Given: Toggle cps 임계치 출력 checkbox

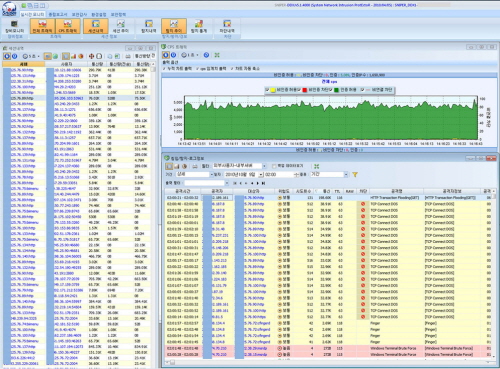Looking at the screenshot, I should [197, 69].
